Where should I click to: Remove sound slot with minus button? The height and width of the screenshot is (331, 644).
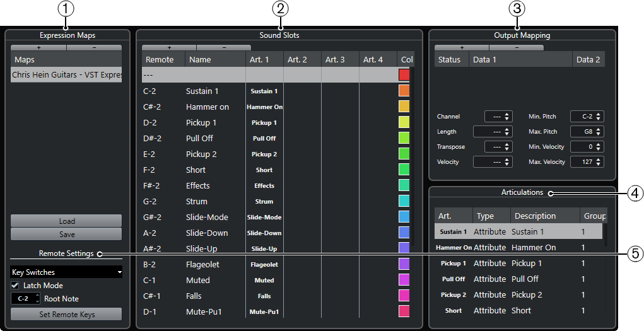[x=224, y=48]
